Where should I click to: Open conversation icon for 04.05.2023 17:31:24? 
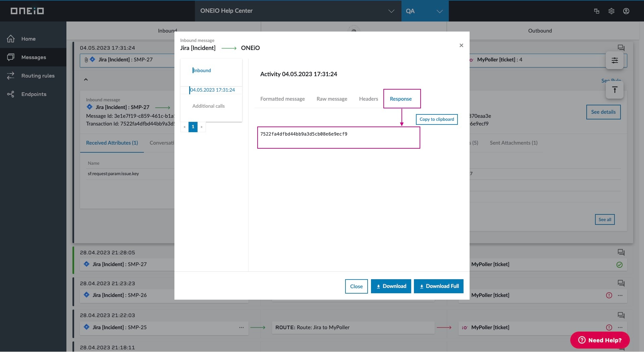(621, 48)
